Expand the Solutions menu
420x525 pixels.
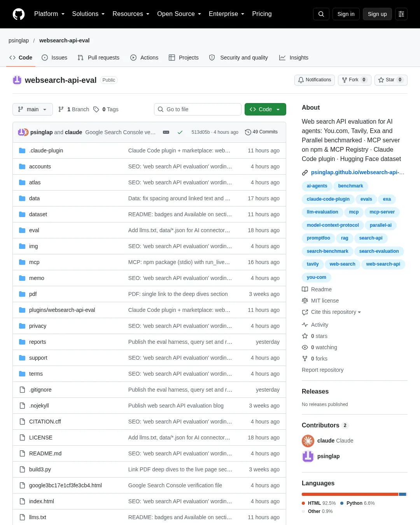click(x=88, y=14)
